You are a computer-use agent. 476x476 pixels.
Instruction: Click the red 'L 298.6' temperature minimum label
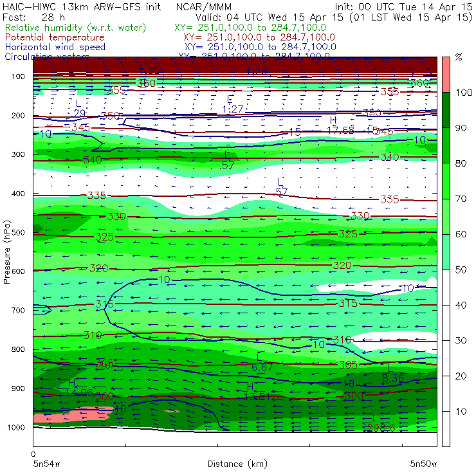[381, 423]
